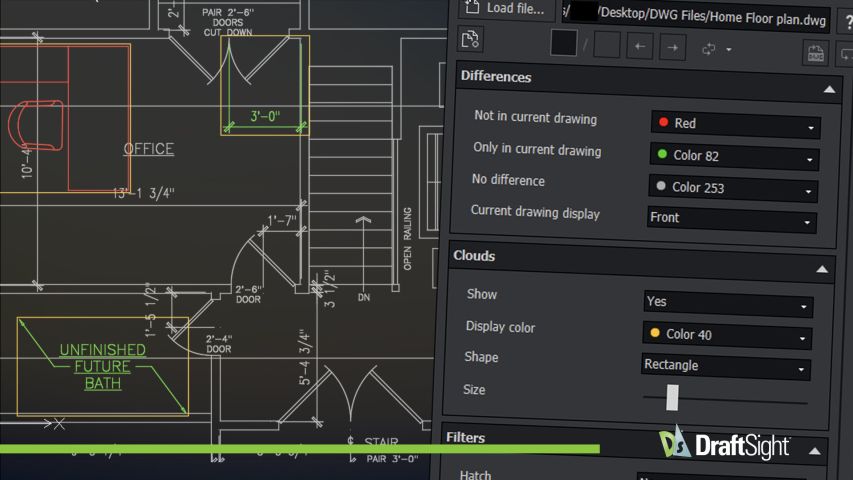Click the first dark square box in toolbar
Screen dimensions: 853x480
(564, 44)
